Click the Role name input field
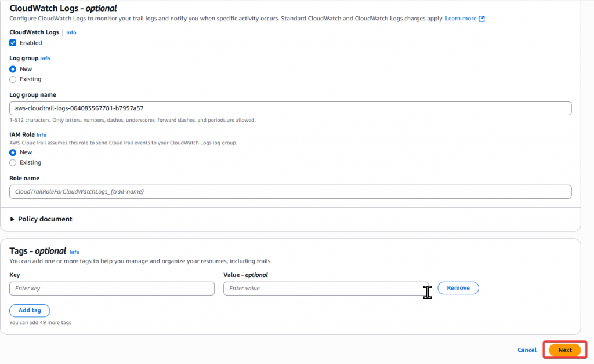 (290, 191)
